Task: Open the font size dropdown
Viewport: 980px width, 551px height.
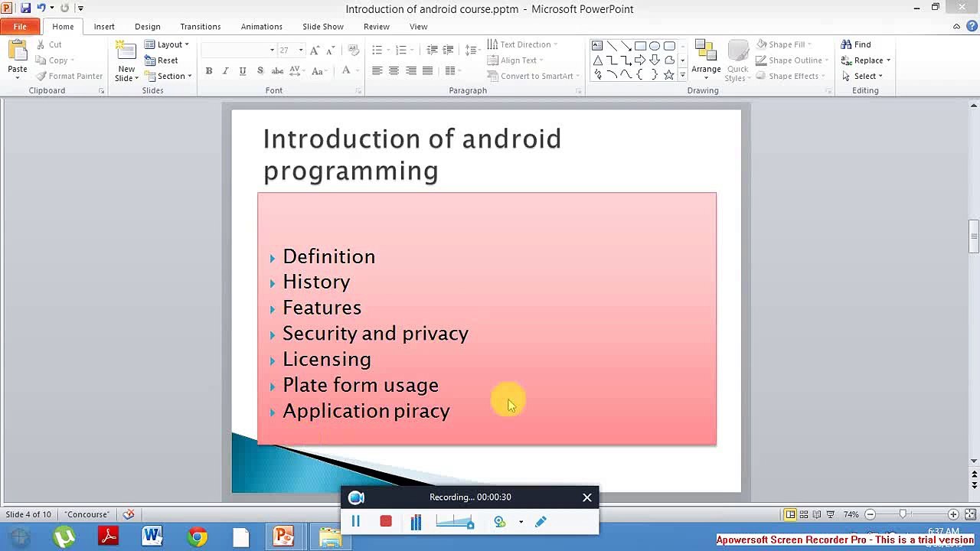Action: point(300,51)
